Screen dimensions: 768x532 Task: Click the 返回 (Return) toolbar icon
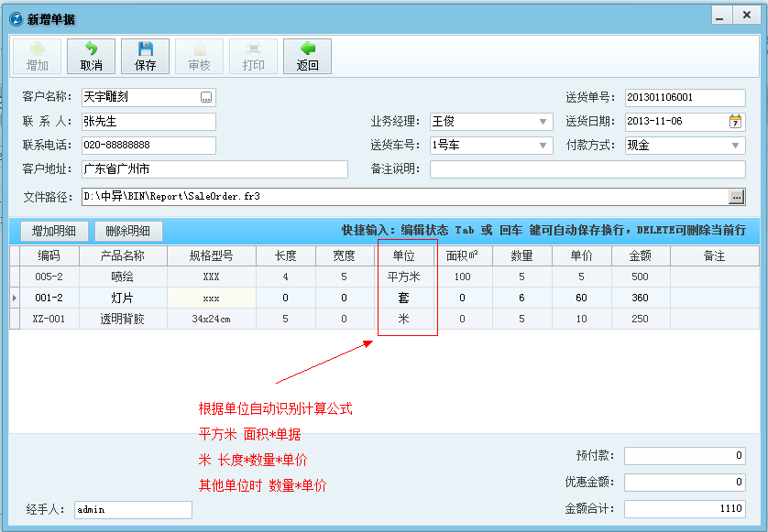(307, 55)
